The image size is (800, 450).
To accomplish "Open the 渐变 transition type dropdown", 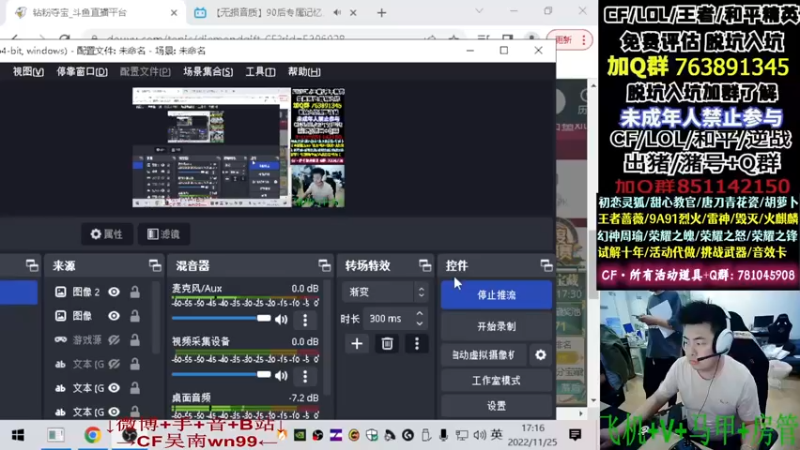I will (x=385, y=292).
